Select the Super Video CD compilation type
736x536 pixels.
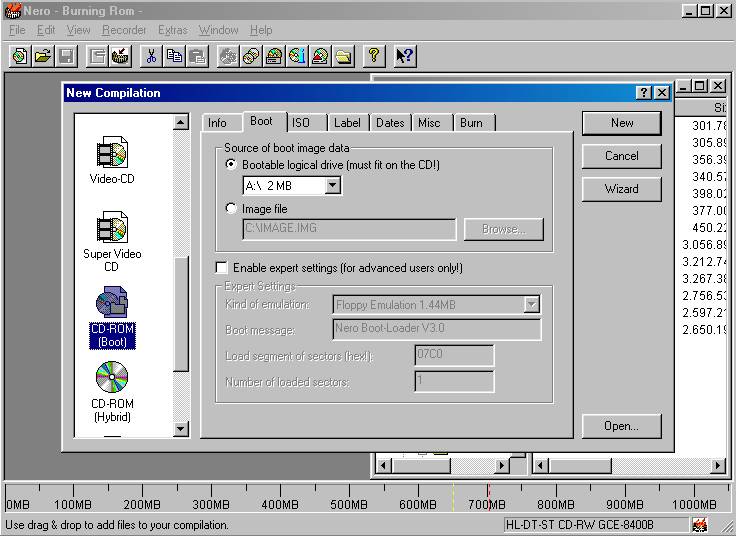(x=112, y=241)
